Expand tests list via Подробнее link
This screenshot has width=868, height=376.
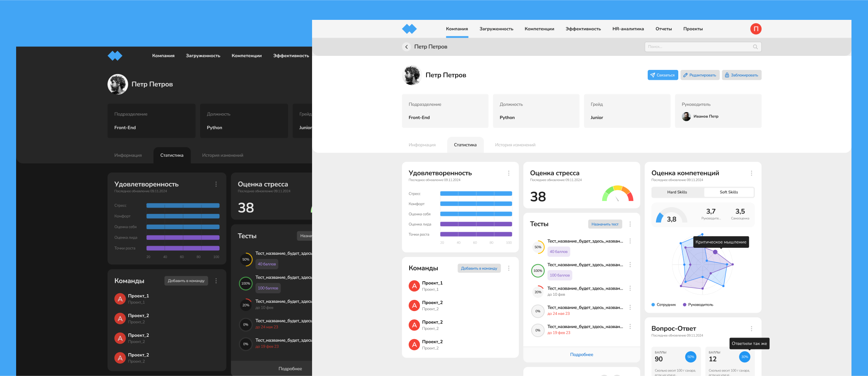pyautogui.click(x=582, y=354)
